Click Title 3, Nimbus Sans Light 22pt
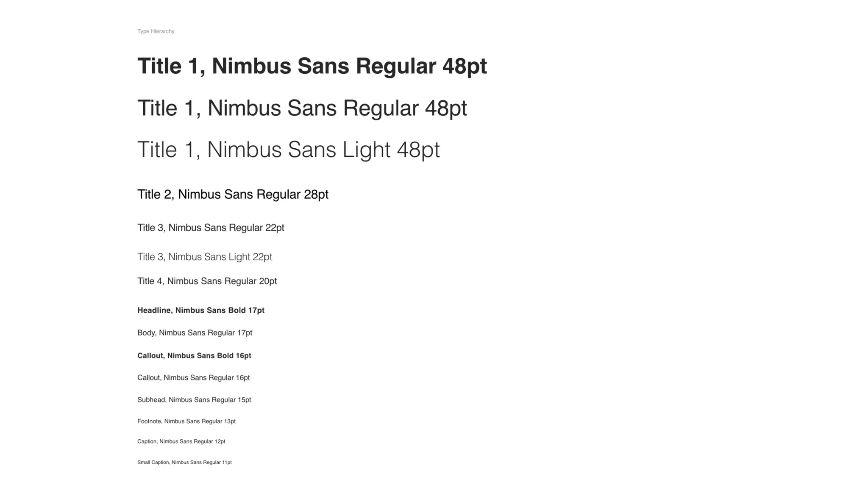 (x=205, y=257)
